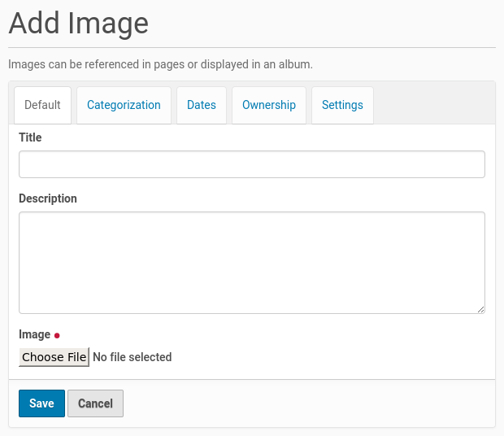Save the new image
504x436 pixels.
point(41,403)
